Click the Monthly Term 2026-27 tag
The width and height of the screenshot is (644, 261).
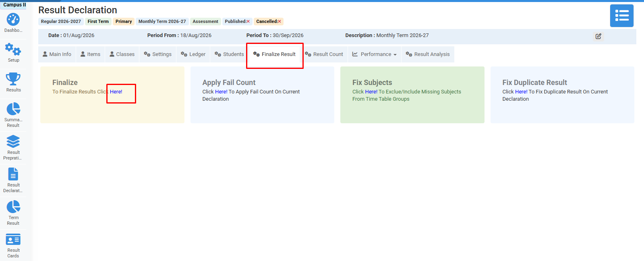click(162, 21)
